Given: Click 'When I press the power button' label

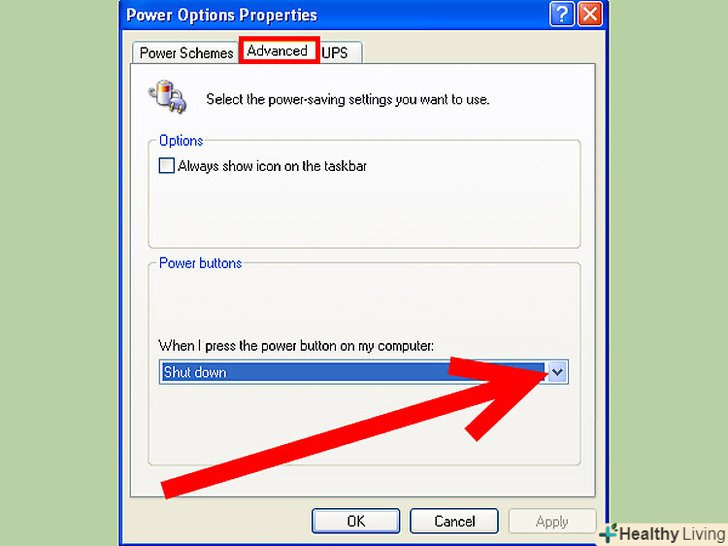Looking at the screenshot, I should tap(296, 346).
